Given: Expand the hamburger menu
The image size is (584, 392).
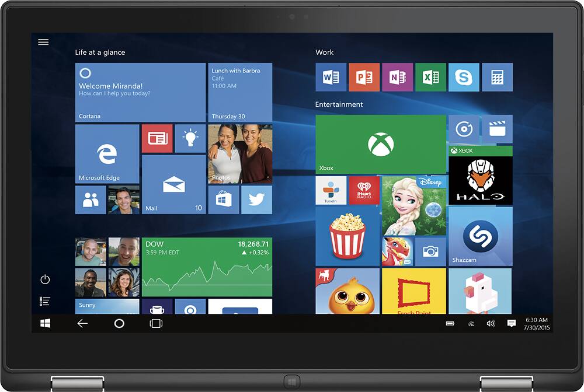Looking at the screenshot, I should pyautogui.click(x=43, y=42).
